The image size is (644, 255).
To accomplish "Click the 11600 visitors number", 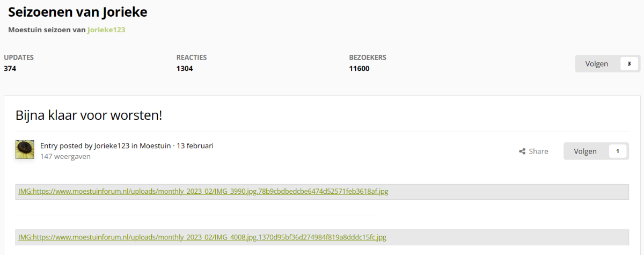I will tap(359, 68).
